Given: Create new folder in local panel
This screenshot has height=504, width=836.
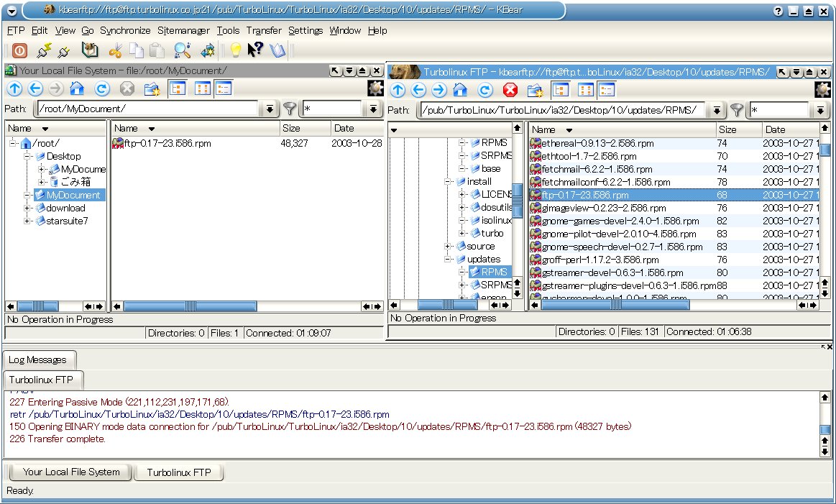Looking at the screenshot, I should pyautogui.click(x=152, y=89).
